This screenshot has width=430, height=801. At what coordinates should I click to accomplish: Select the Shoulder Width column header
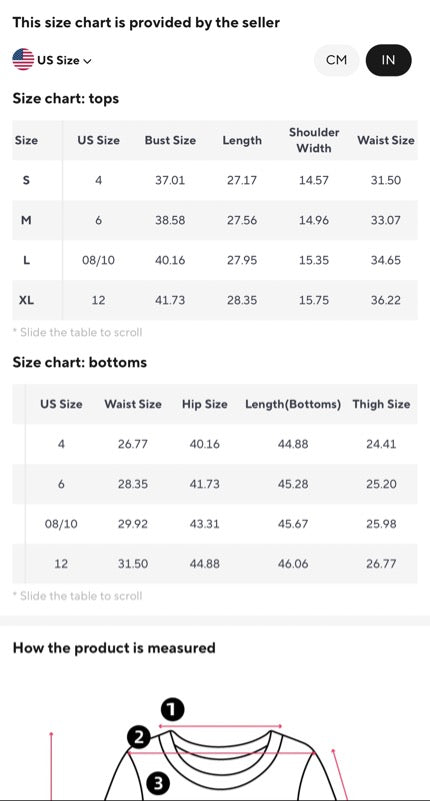point(314,140)
